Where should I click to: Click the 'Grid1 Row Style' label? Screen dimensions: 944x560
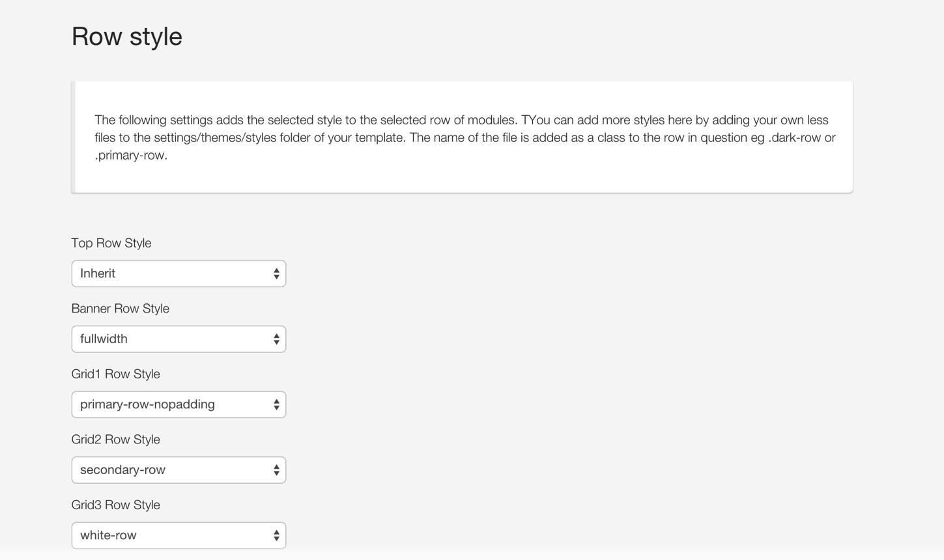(x=116, y=374)
